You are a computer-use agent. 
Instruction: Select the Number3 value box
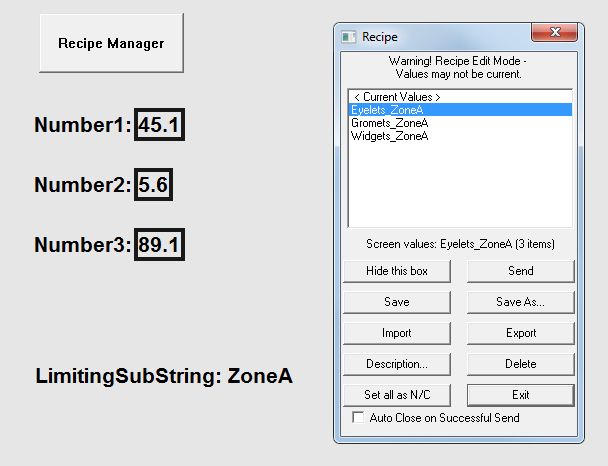[159, 245]
